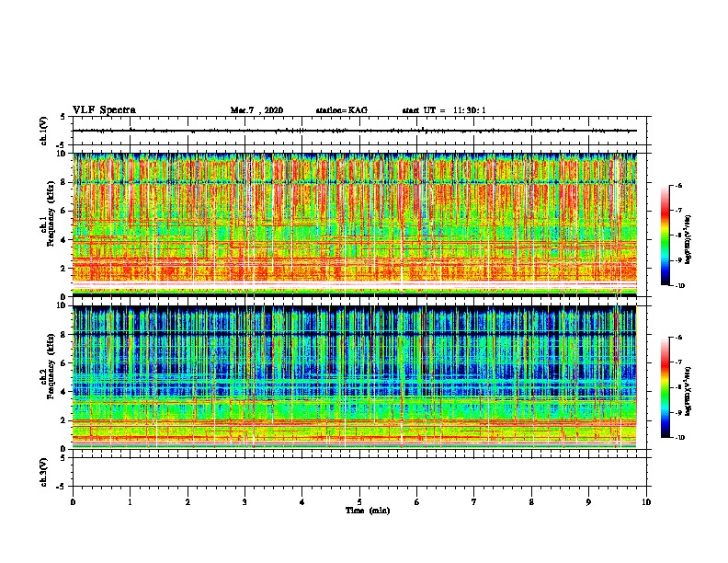
Task: Click the ch.1 waveform trace in top panel
Action: click(x=355, y=131)
